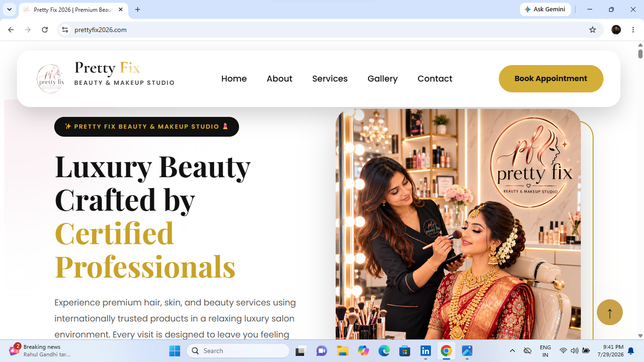Click the browser forward arrow

click(x=28, y=30)
